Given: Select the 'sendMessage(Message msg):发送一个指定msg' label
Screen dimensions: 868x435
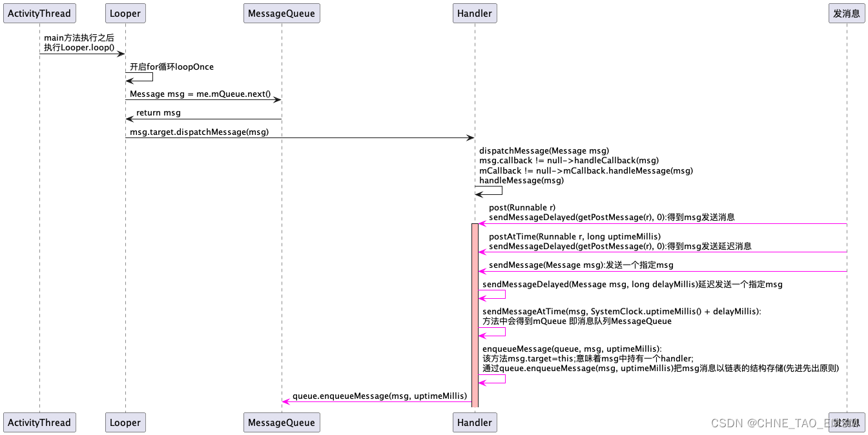Looking at the screenshot, I should [581, 265].
